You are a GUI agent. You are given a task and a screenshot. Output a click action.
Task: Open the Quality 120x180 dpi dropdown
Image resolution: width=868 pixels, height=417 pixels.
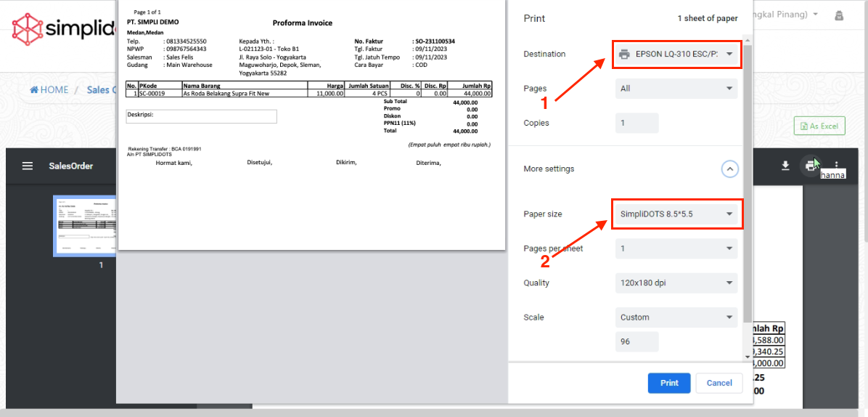(676, 283)
